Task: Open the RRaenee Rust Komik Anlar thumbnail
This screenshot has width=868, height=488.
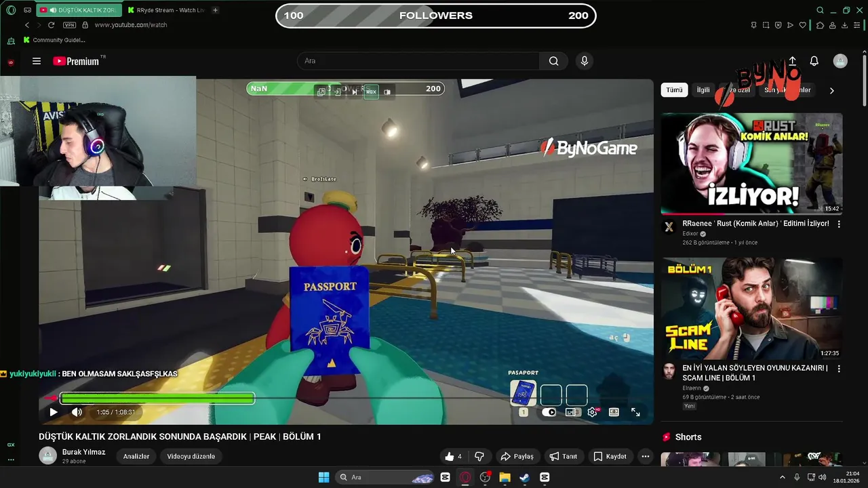Action: [x=751, y=163]
